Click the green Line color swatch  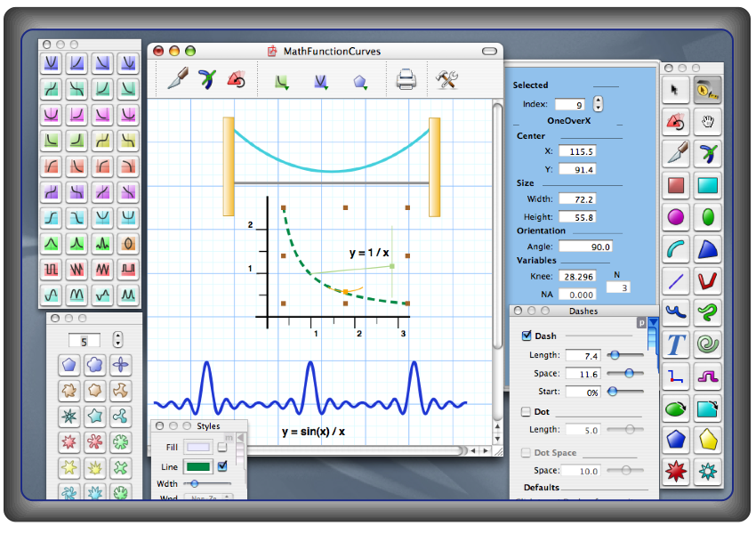[198, 466]
